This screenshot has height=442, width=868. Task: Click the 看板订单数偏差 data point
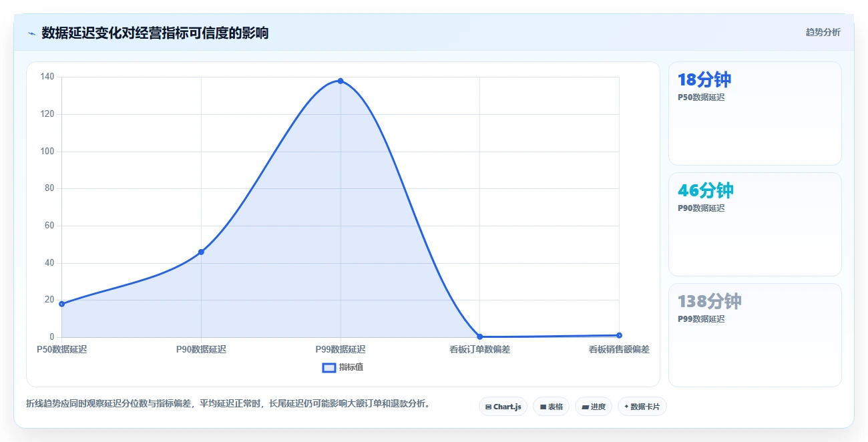pyautogui.click(x=480, y=337)
